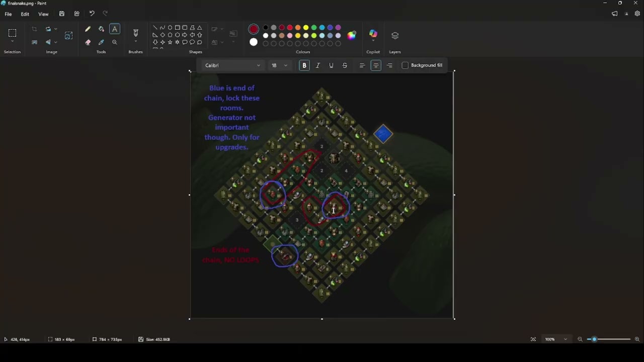Select Colour 1 dark red swatch

(x=254, y=29)
